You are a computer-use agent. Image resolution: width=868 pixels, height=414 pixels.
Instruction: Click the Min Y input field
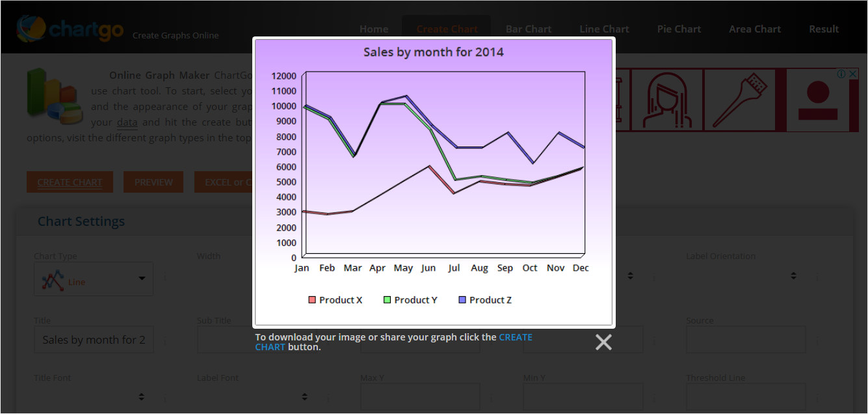click(x=583, y=396)
